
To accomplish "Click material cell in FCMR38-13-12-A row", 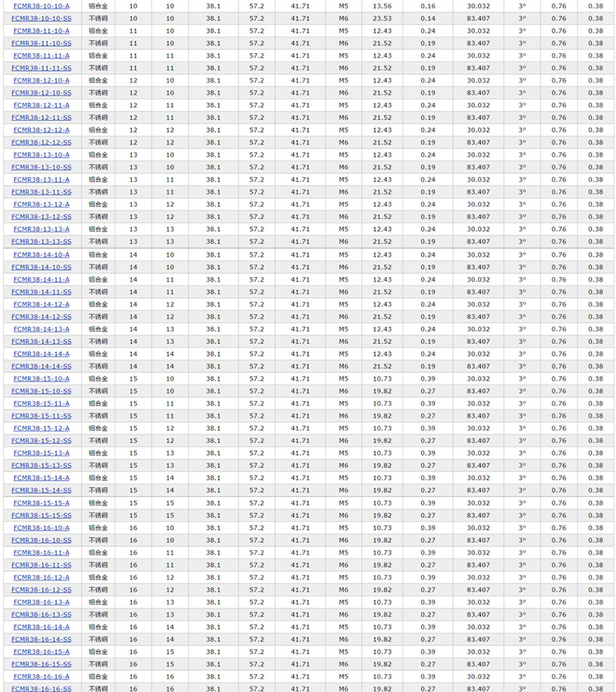I will click(x=98, y=204).
